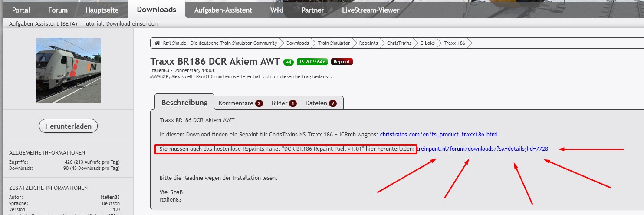The image size is (644, 215).
Task: Open Train Simulator breadcrumb entry
Action: 334,43
